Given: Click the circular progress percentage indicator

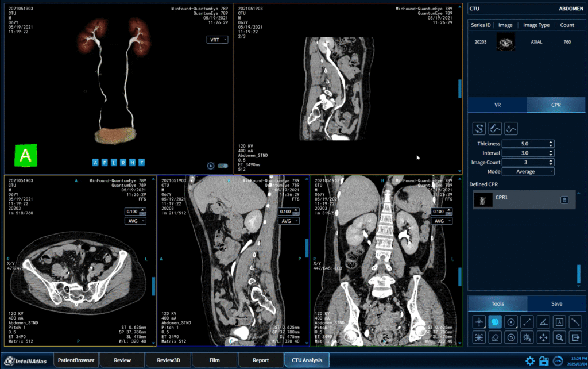Looking at the screenshot, I should point(558,361).
